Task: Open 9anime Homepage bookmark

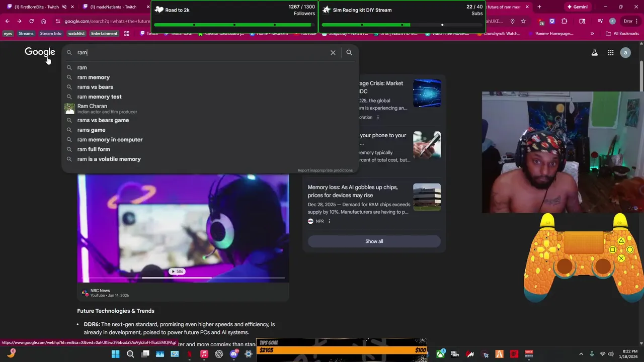Action: tap(550, 34)
